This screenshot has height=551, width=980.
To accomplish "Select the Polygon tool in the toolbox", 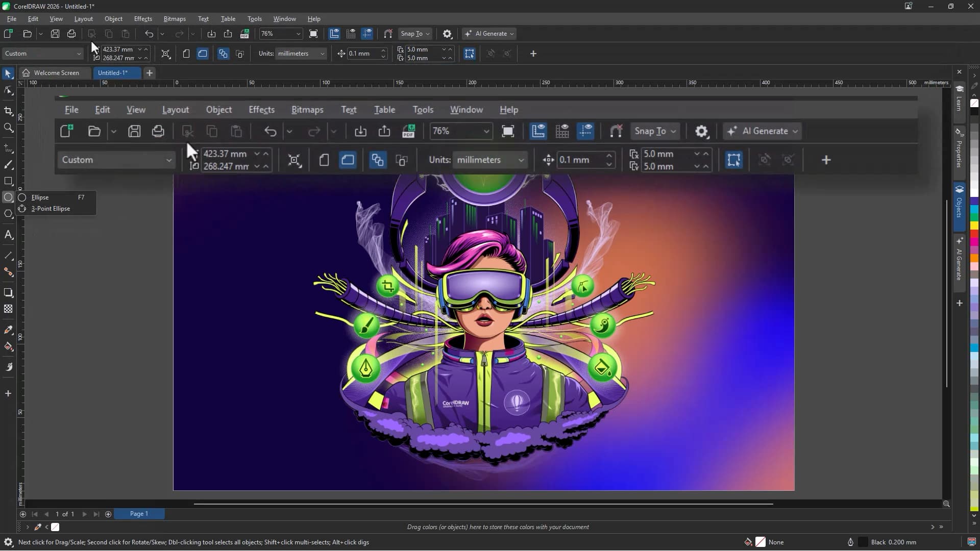I will [x=8, y=214].
